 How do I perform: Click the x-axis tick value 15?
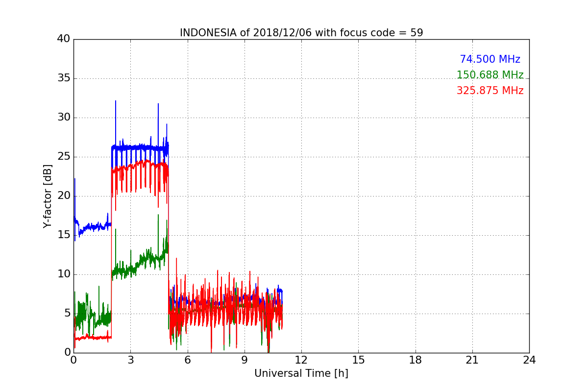358,360
